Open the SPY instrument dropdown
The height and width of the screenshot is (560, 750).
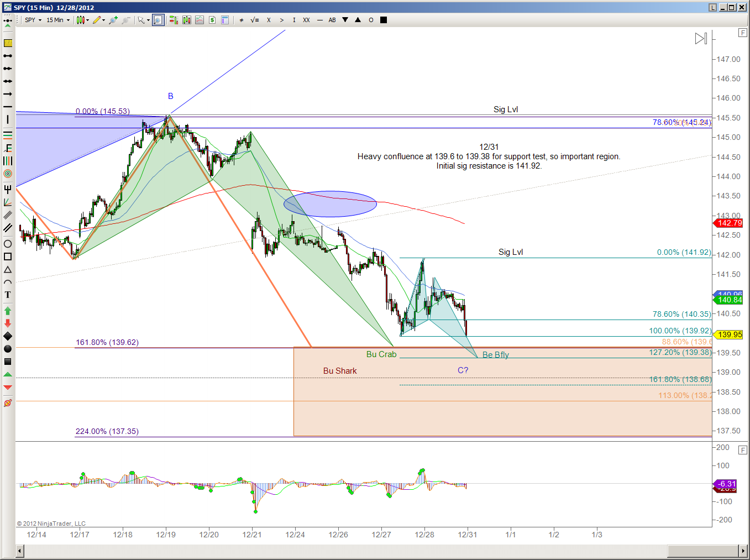[33, 20]
